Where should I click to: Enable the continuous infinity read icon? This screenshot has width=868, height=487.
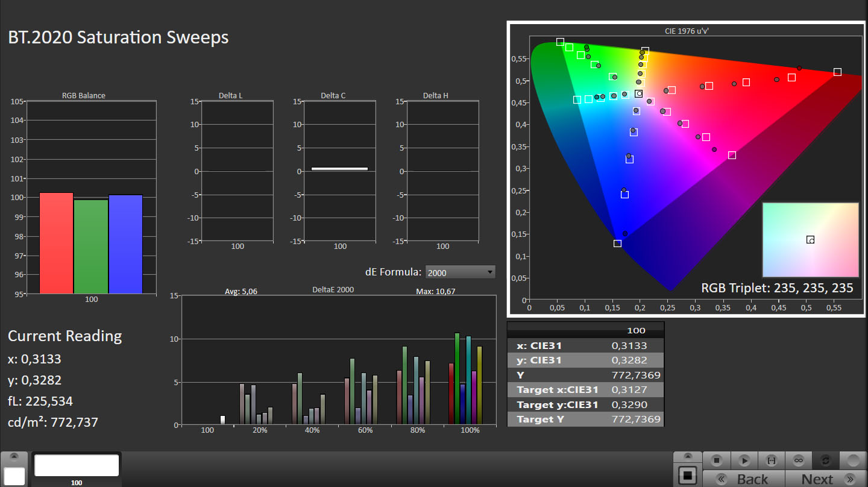click(799, 460)
